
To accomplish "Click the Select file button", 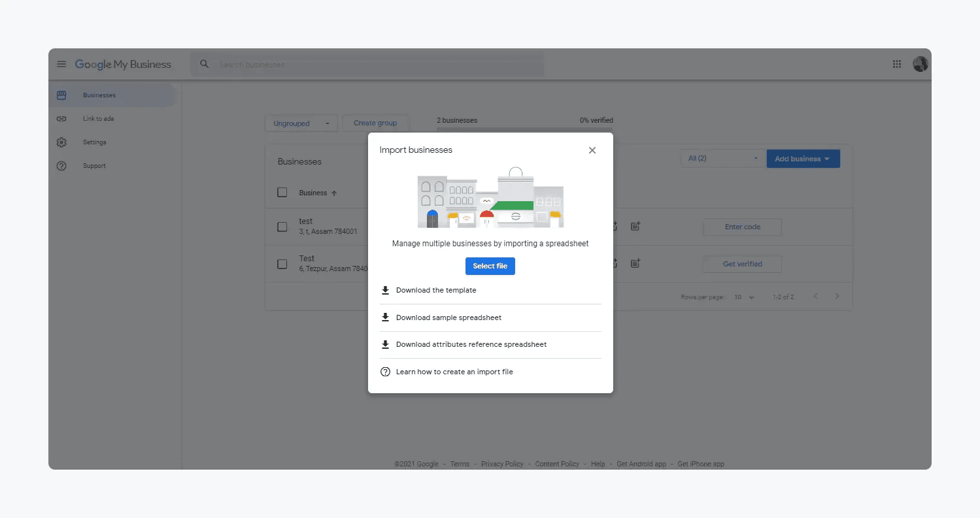I will 490,266.
